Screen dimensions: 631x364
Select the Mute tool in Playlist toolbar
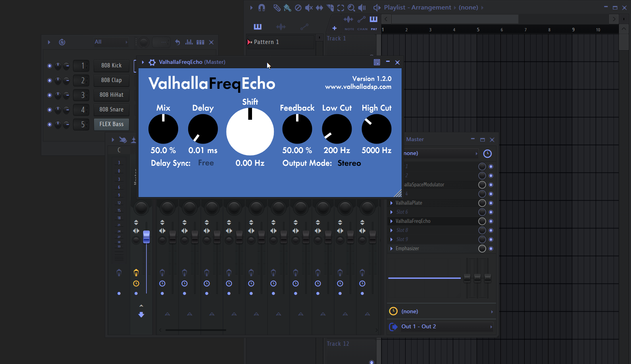click(x=309, y=8)
